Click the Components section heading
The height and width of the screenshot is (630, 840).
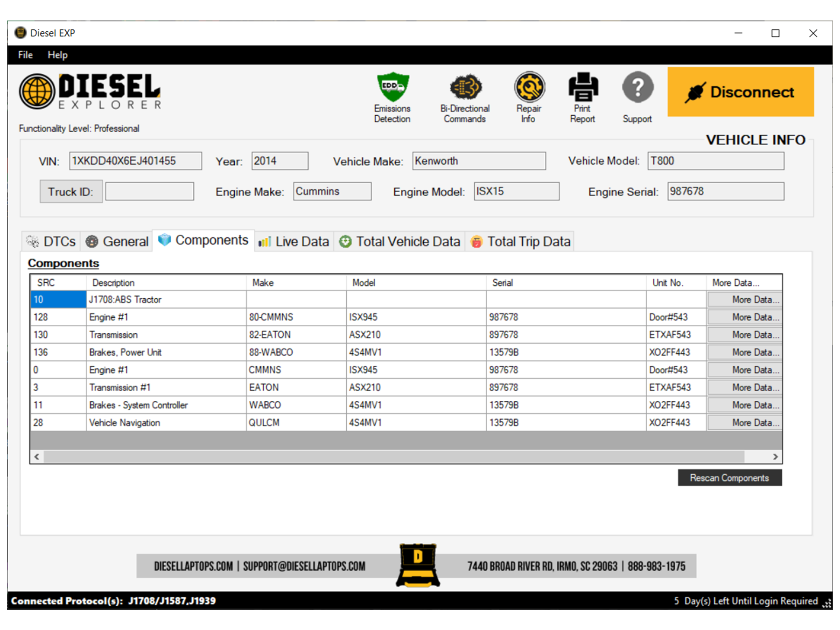click(x=63, y=263)
